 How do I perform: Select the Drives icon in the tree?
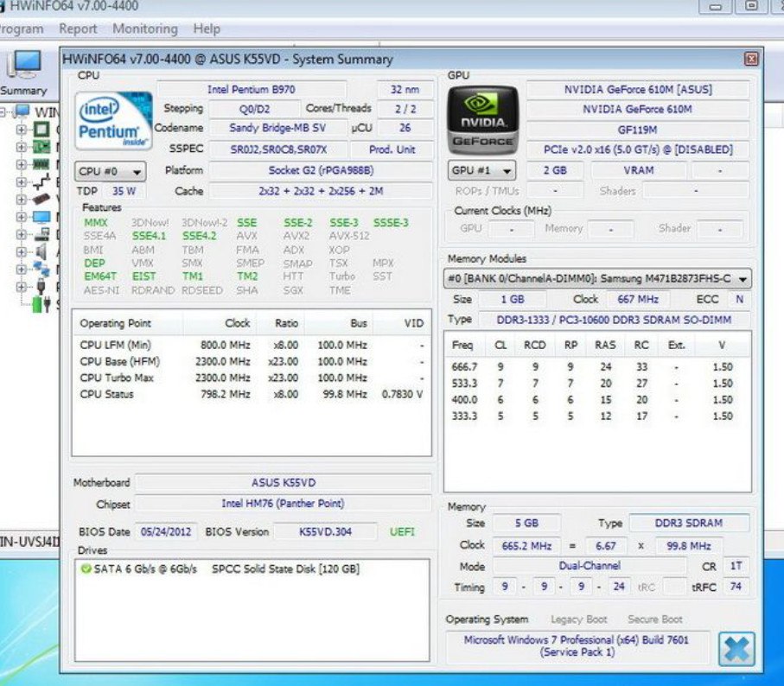coord(41,234)
